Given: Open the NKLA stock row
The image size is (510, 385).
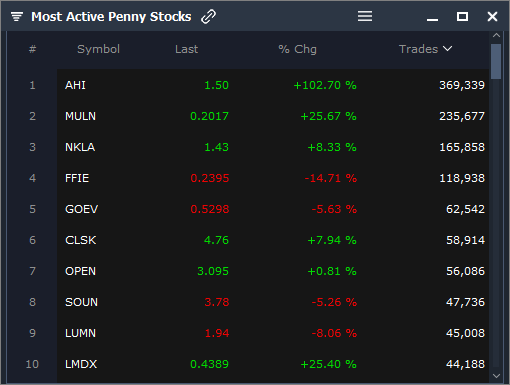Looking at the screenshot, I should click(x=273, y=147).
